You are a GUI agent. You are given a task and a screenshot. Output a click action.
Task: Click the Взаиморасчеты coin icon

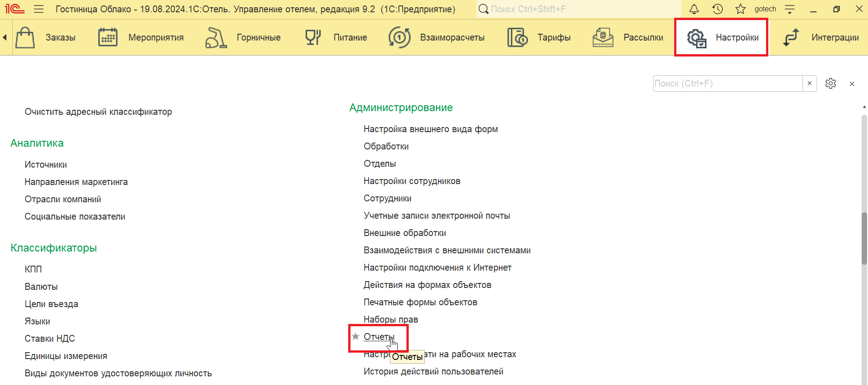pyautogui.click(x=399, y=37)
